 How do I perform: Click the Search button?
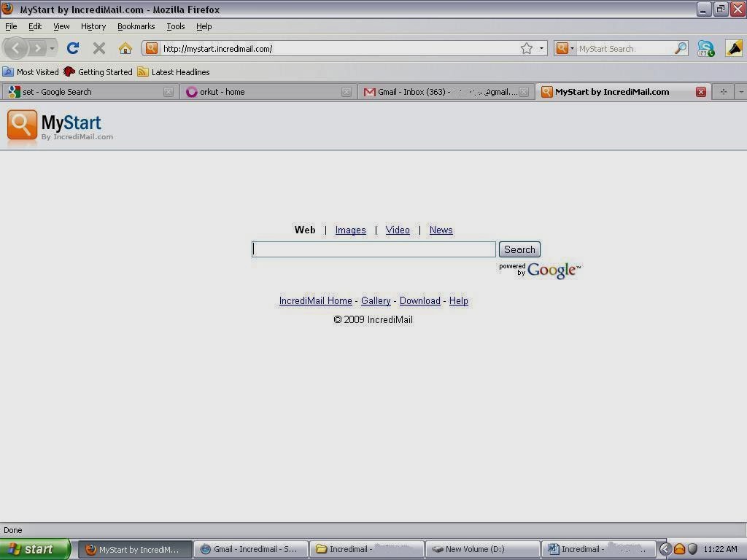tap(519, 249)
